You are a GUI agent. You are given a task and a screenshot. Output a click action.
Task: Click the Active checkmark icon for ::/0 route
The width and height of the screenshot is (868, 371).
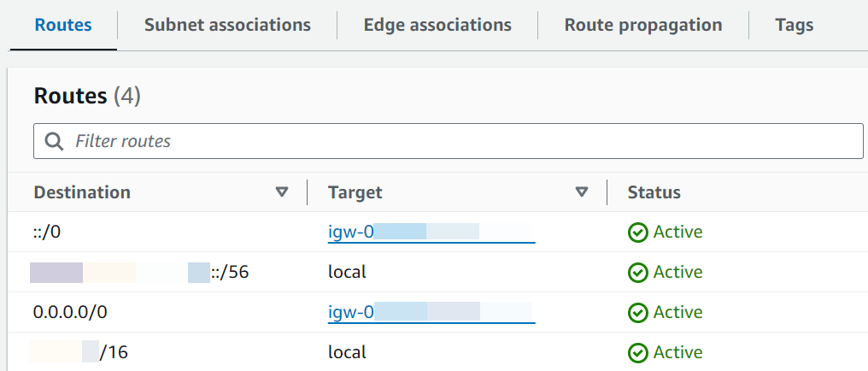tap(637, 232)
